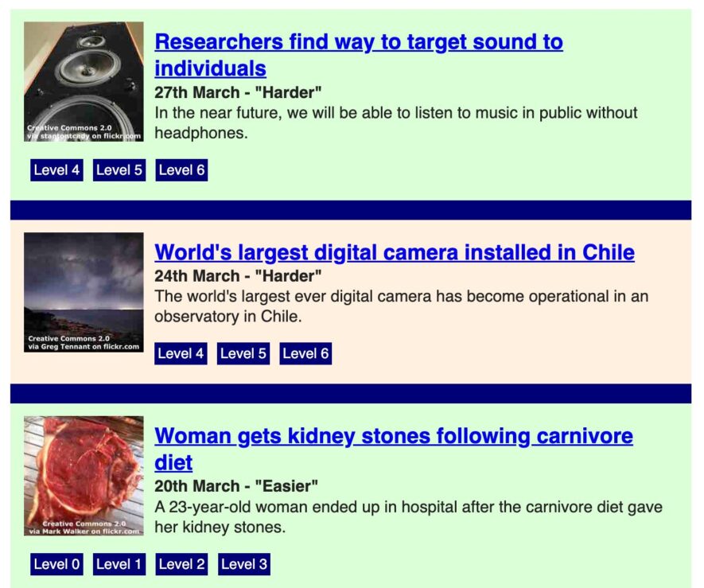Choose Level 6 under the digital camera article
Image resolution: width=704 pixels, height=588 pixels.
(305, 354)
